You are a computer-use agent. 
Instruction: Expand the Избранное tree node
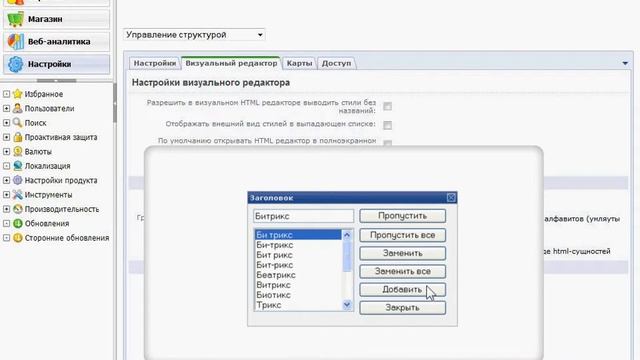[6, 94]
